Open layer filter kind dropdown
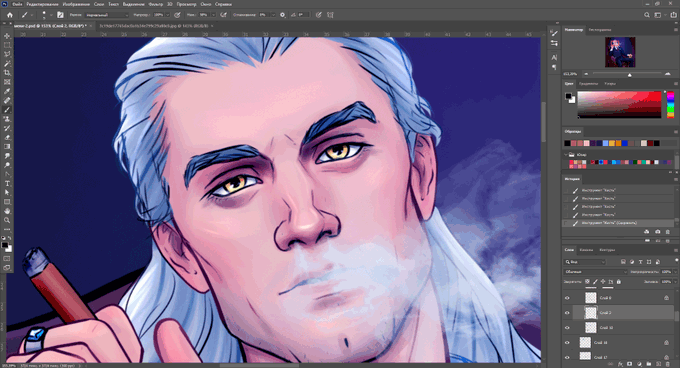680x368 pixels. click(x=585, y=262)
